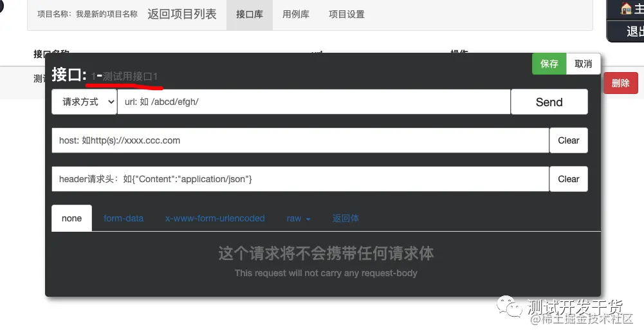
Task: Select the none body tab
Action: 72,218
